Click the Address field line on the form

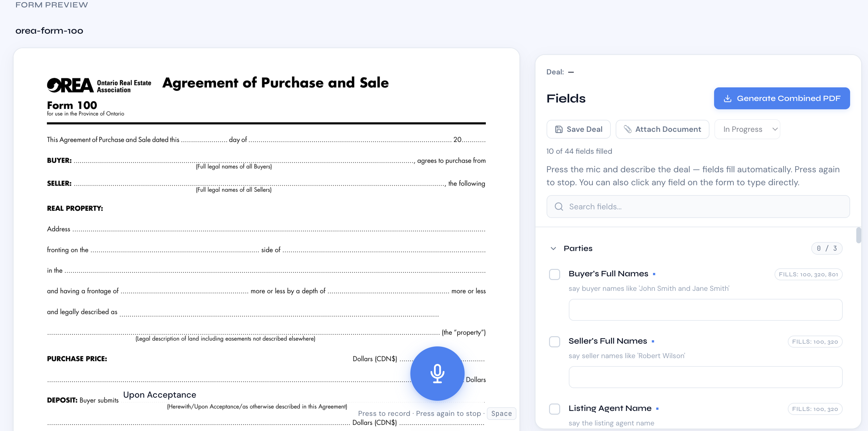[x=279, y=229]
